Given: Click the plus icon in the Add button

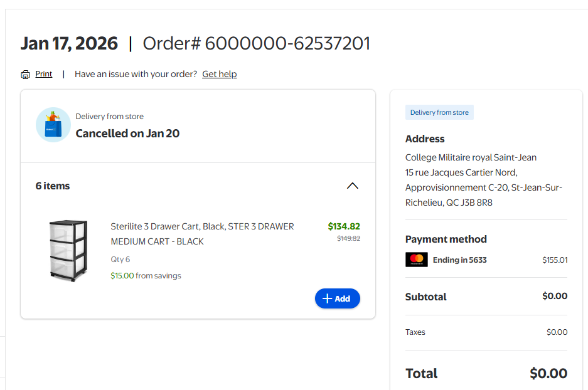Looking at the screenshot, I should coord(326,298).
